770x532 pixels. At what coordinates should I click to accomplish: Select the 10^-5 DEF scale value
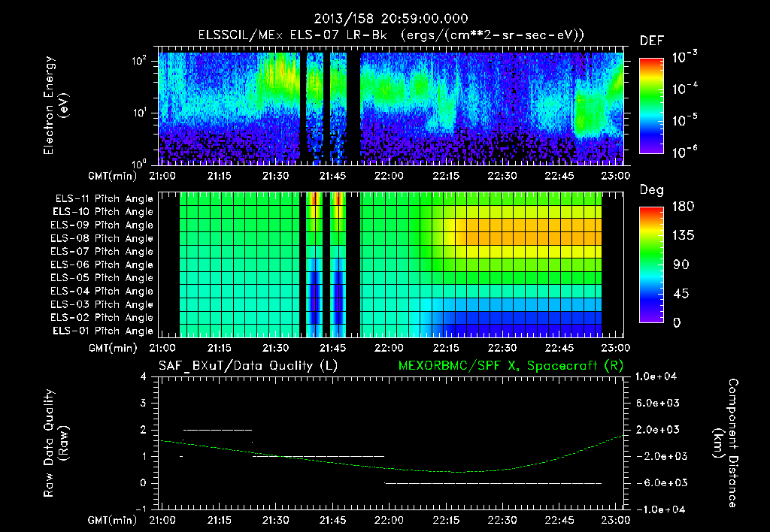(x=685, y=120)
